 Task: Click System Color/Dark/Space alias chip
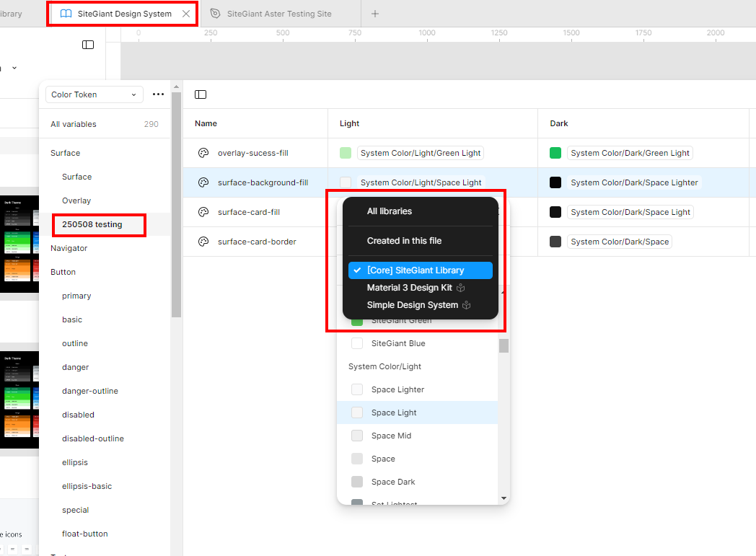(x=620, y=242)
